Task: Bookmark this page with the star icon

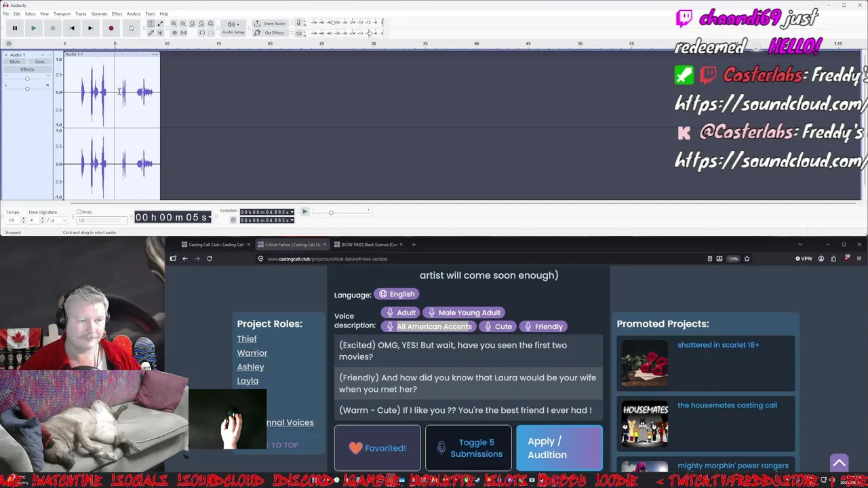Action: [x=747, y=258]
